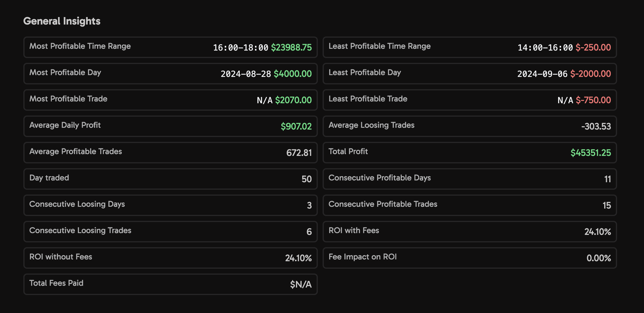The width and height of the screenshot is (644, 313).
Task: Click the 2024-08-28 date value
Action: point(246,74)
